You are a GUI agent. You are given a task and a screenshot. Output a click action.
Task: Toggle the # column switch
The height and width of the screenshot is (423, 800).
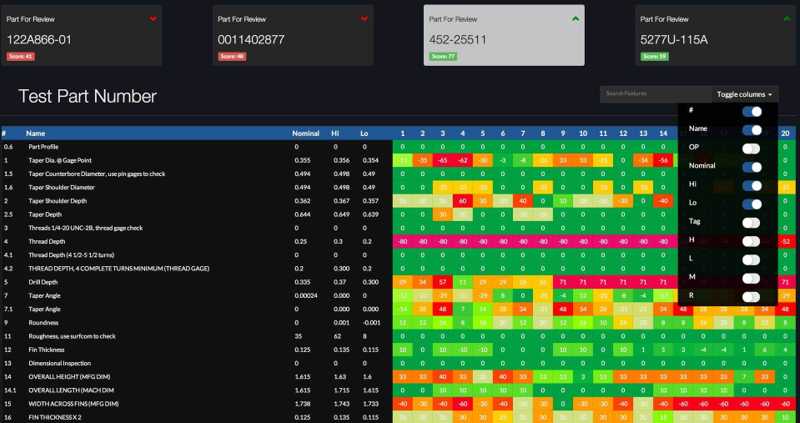click(x=752, y=111)
